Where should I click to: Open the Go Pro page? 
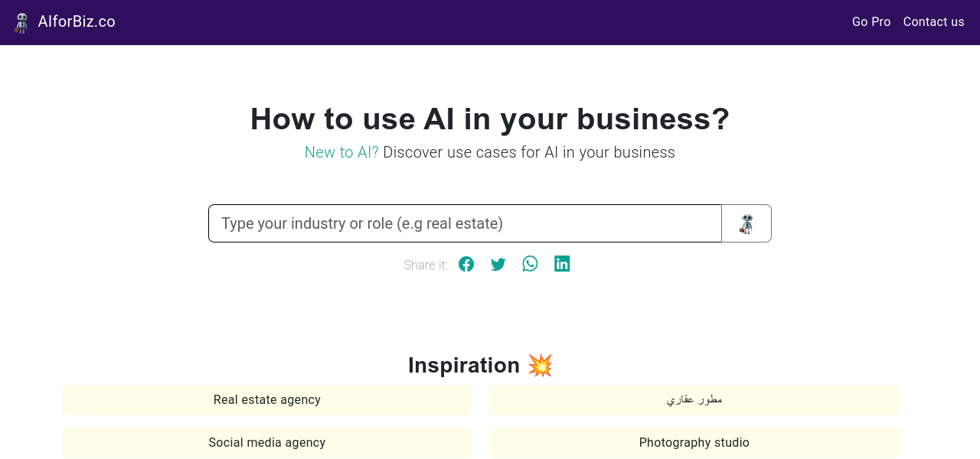click(x=871, y=21)
